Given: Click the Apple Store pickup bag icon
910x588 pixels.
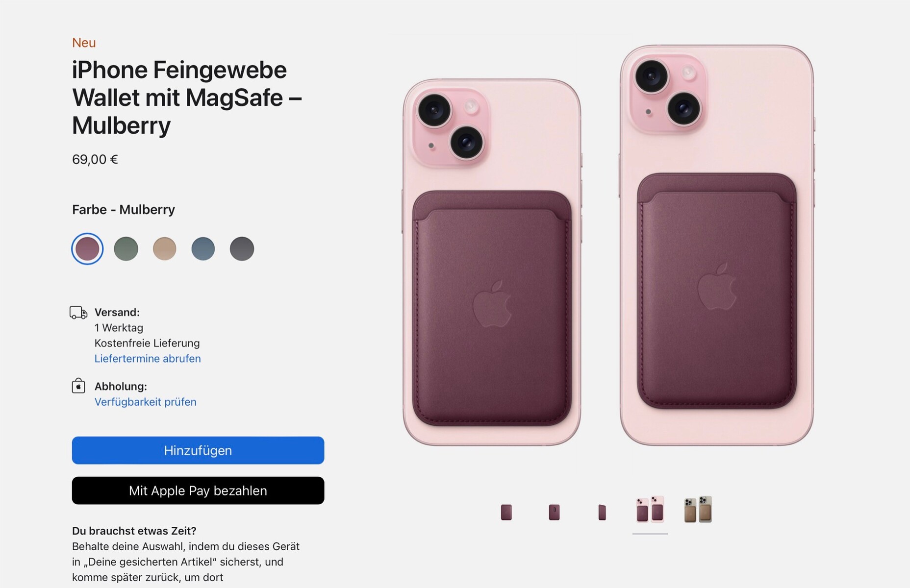Looking at the screenshot, I should tap(78, 386).
